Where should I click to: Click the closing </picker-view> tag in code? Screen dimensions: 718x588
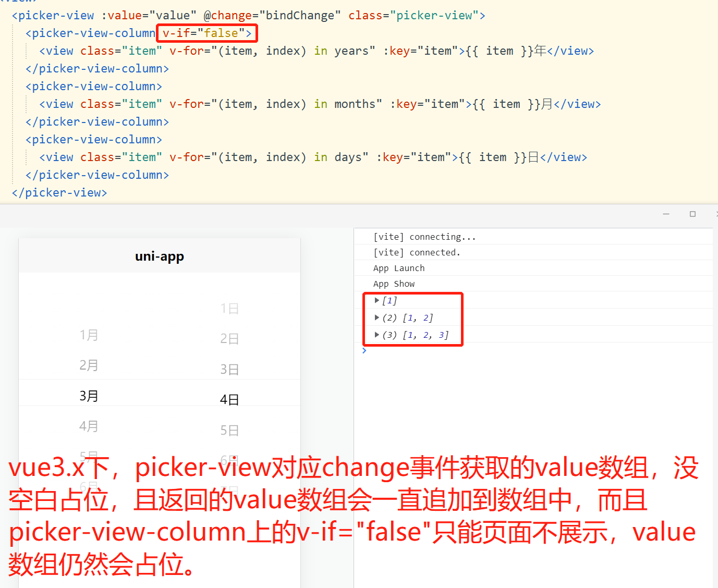click(59, 193)
